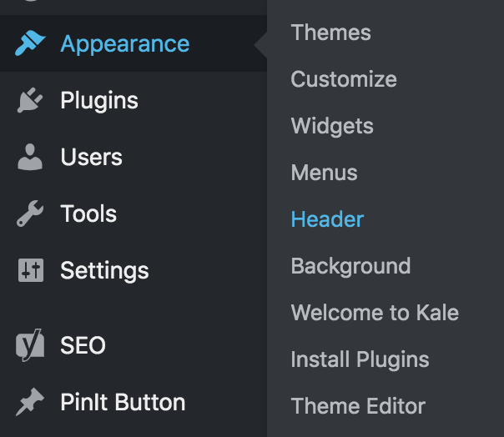Click the Plugins plug icon
504x437 pixels.
(x=30, y=101)
